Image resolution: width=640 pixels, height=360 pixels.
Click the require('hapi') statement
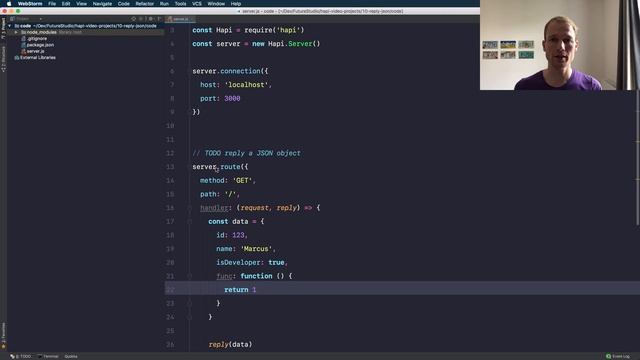pos(274,30)
